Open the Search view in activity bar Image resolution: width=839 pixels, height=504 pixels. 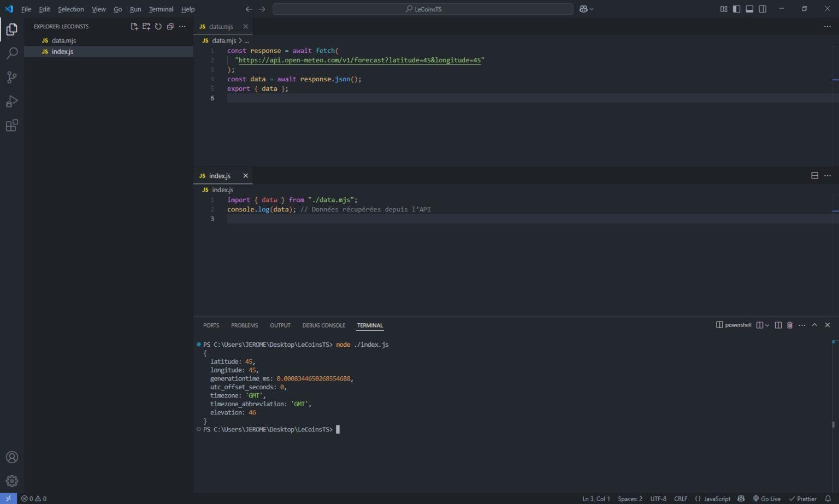11,53
